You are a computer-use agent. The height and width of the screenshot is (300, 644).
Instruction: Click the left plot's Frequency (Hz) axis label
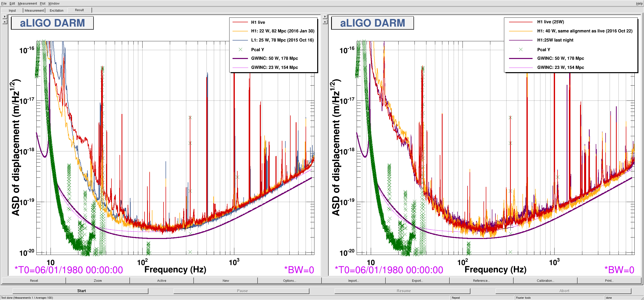(x=175, y=270)
